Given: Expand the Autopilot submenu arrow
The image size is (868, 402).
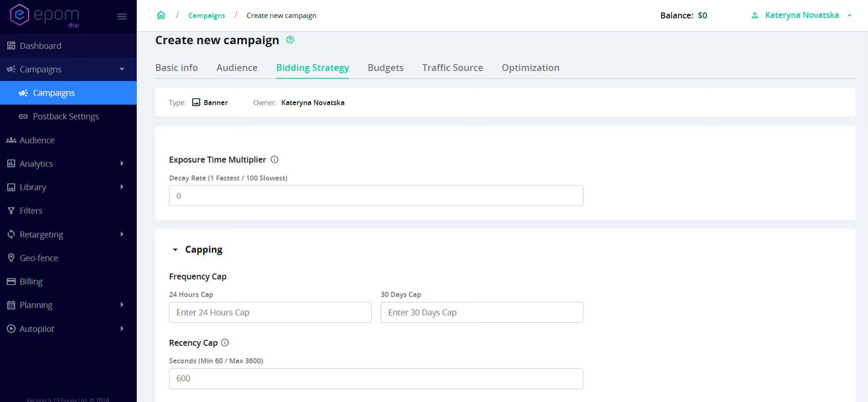Looking at the screenshot, I should pos(122,329).
